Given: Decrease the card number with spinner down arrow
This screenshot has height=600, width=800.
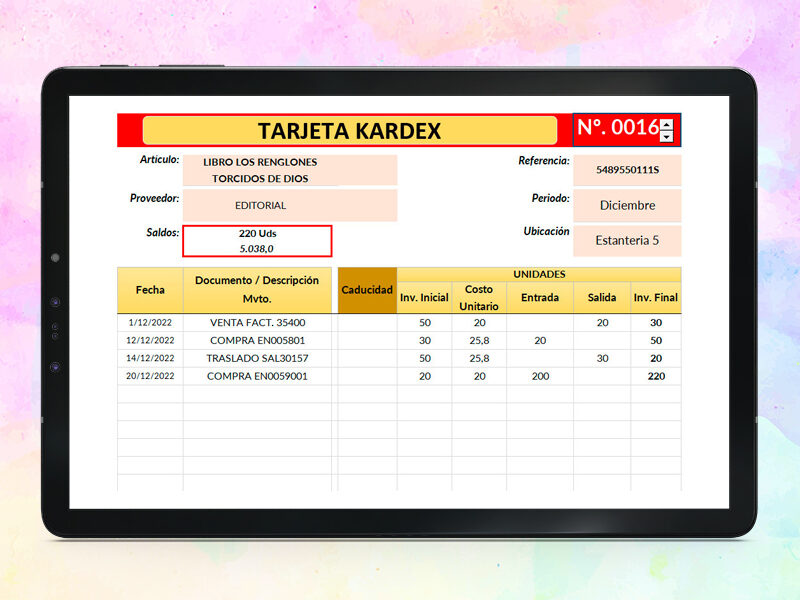Looking at the screenshot, I should tap(666, 137).
